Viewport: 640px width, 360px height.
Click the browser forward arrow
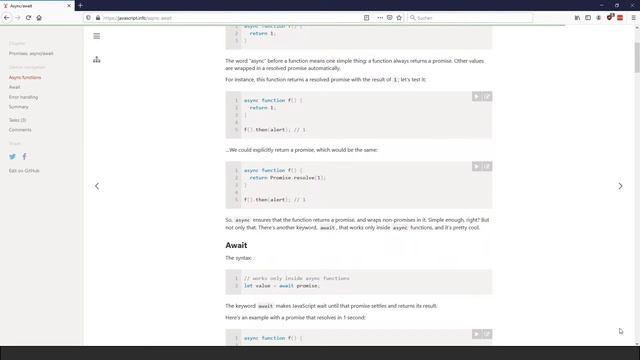(18, 18)
